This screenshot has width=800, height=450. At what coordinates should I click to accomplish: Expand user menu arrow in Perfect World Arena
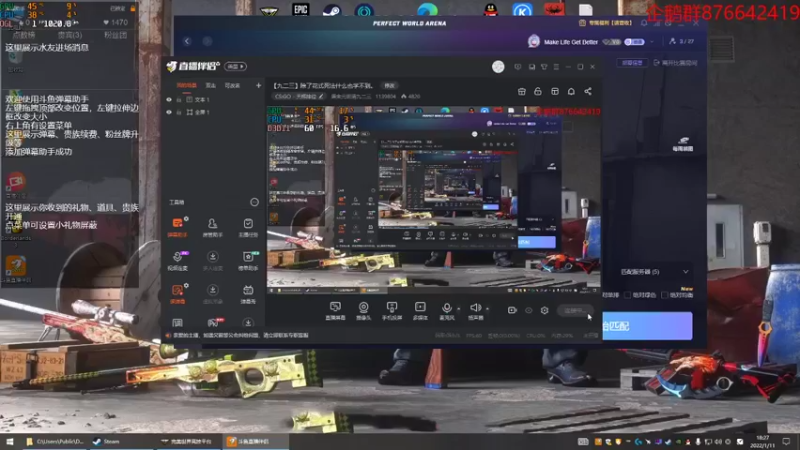tap(652, 42)
